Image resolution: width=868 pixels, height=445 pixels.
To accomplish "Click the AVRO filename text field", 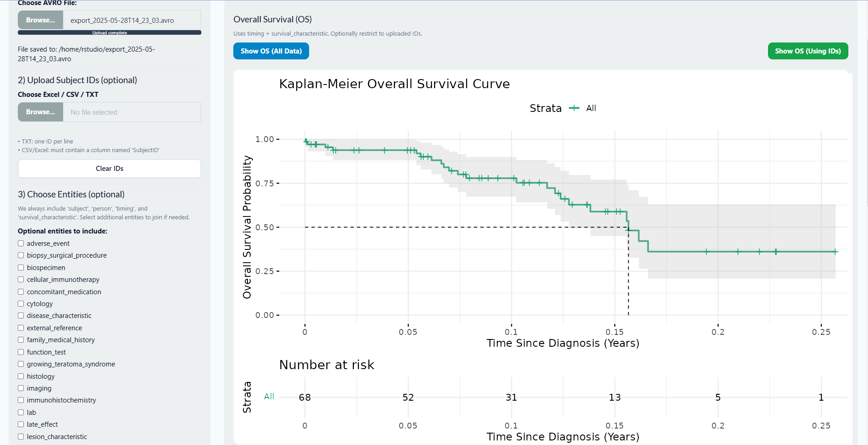I will click(132, 21).
